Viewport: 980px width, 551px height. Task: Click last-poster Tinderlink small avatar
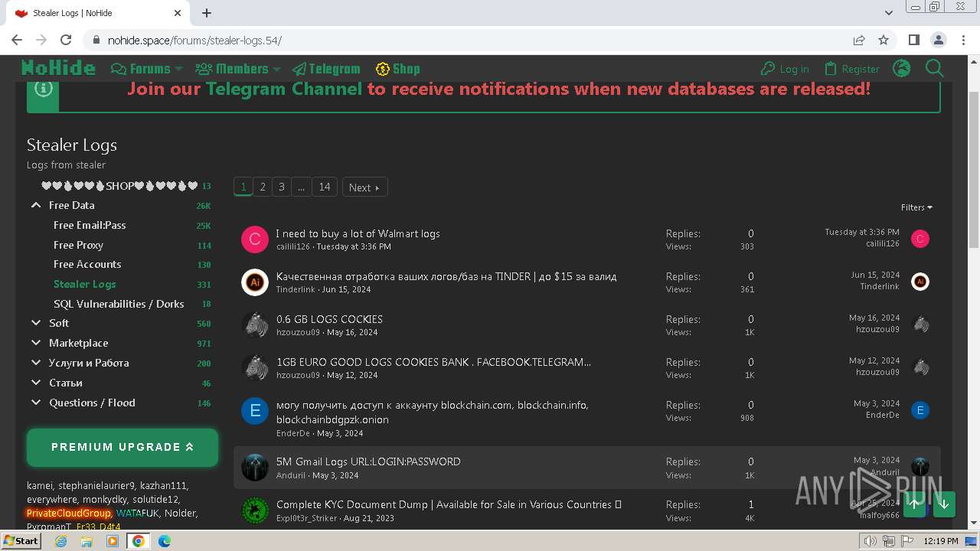(920, 282)
